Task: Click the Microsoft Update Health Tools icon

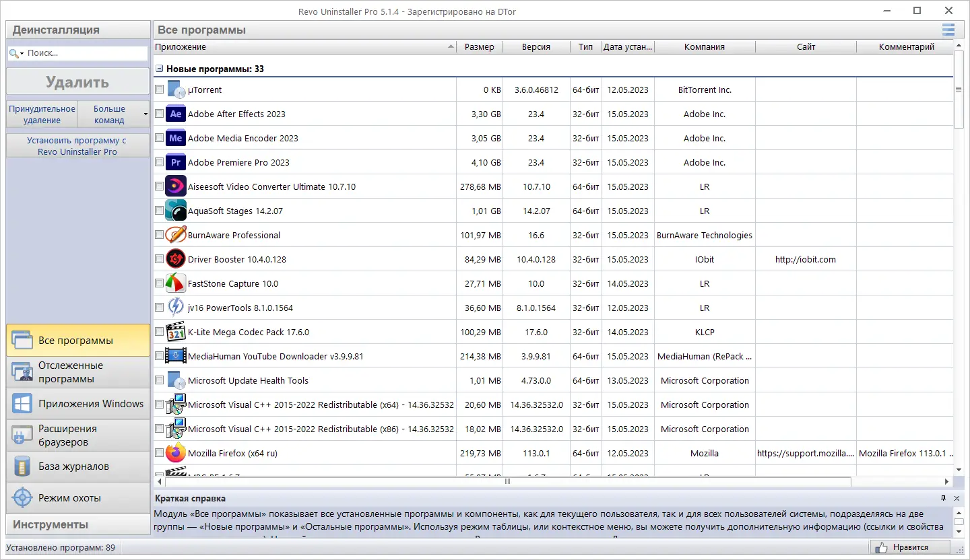Action: tap(176, 380)
